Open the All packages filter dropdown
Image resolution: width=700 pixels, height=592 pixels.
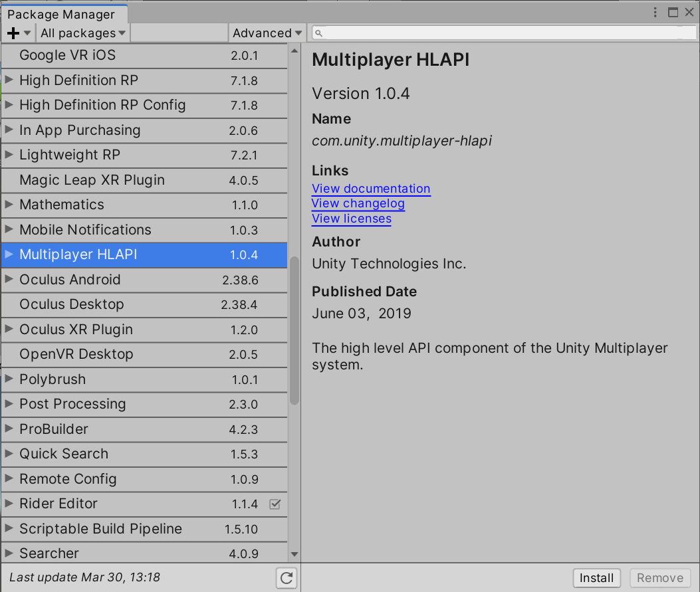pos(83,33)
